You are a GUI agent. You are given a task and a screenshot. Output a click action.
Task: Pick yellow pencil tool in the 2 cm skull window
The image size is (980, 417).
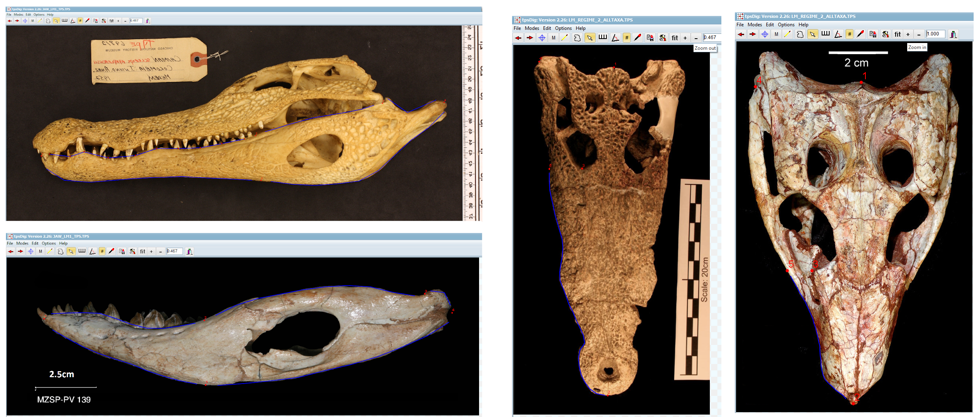788,34
